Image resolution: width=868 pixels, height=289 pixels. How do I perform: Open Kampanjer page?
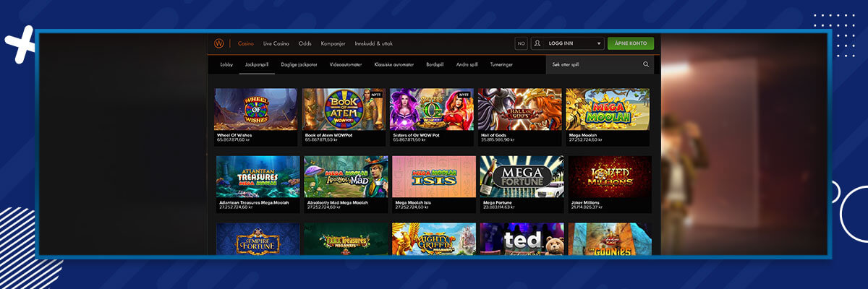[x=334, y=43]
